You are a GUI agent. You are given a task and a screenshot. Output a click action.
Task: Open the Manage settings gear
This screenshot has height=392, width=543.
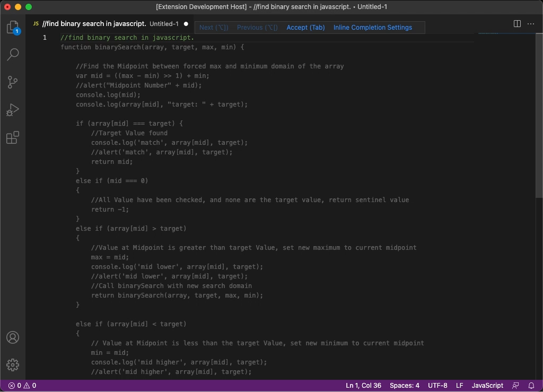(13, 365)
